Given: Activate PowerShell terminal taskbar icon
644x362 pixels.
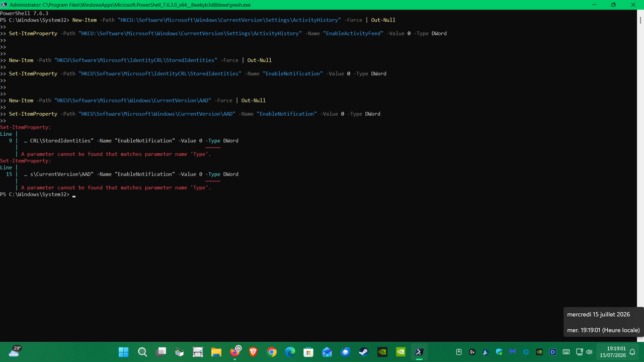Looking at the screenshot, I should point(419,352).
